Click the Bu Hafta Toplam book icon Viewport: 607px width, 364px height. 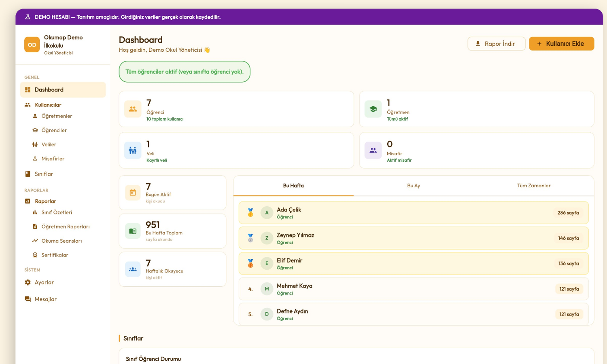[x=133, y=231]
